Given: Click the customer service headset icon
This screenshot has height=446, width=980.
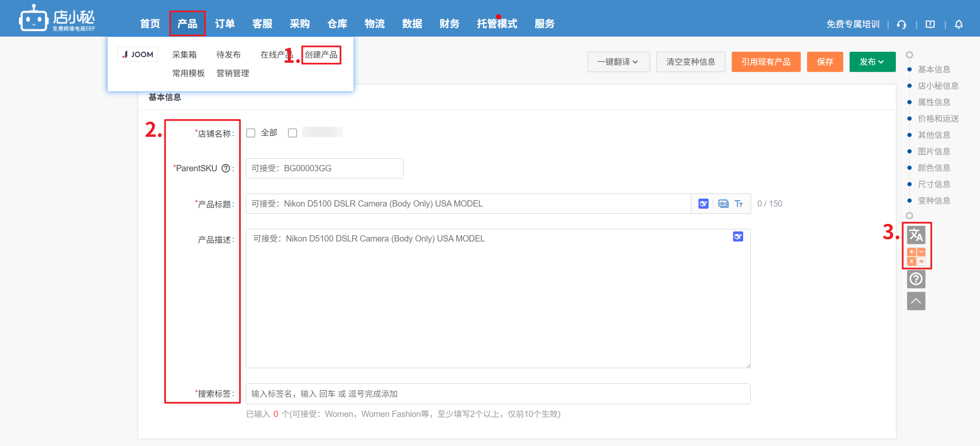Looking at the screenshot, I should tap(901, 24).
